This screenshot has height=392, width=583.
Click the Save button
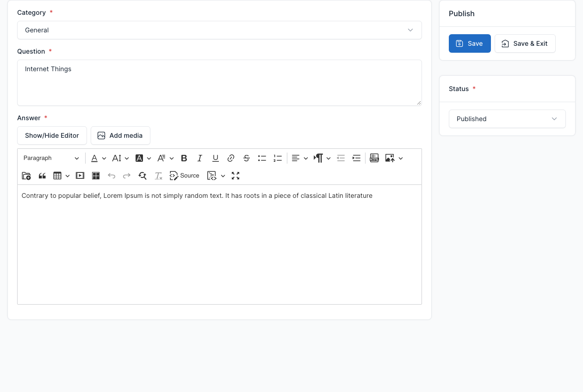470,43
